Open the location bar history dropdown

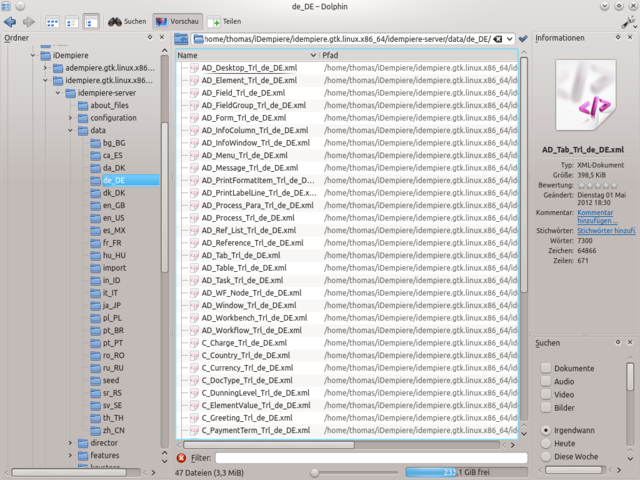click(x=510, y=38)
